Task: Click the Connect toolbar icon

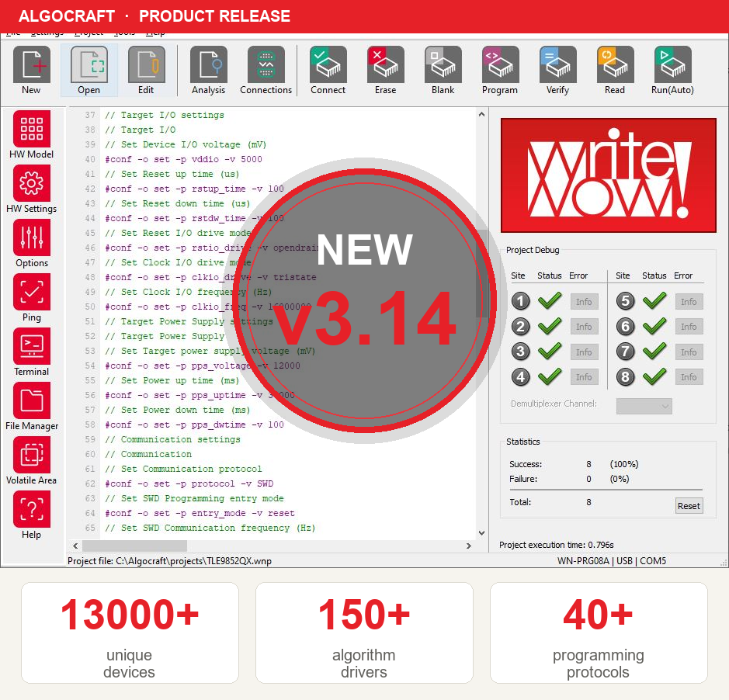Action: click(x=328, y=64)
